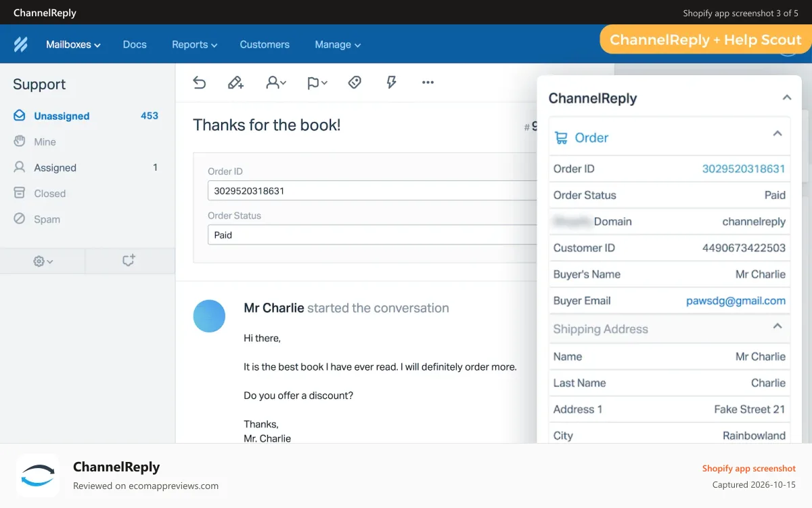This screenshot has height=508, width=812.
Task: Select the Unassigned folder
Action: tap(87, 116)
